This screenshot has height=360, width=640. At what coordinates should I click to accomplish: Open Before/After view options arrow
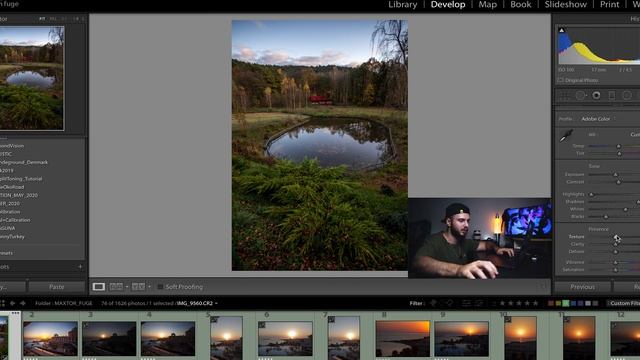coord(149,287)
